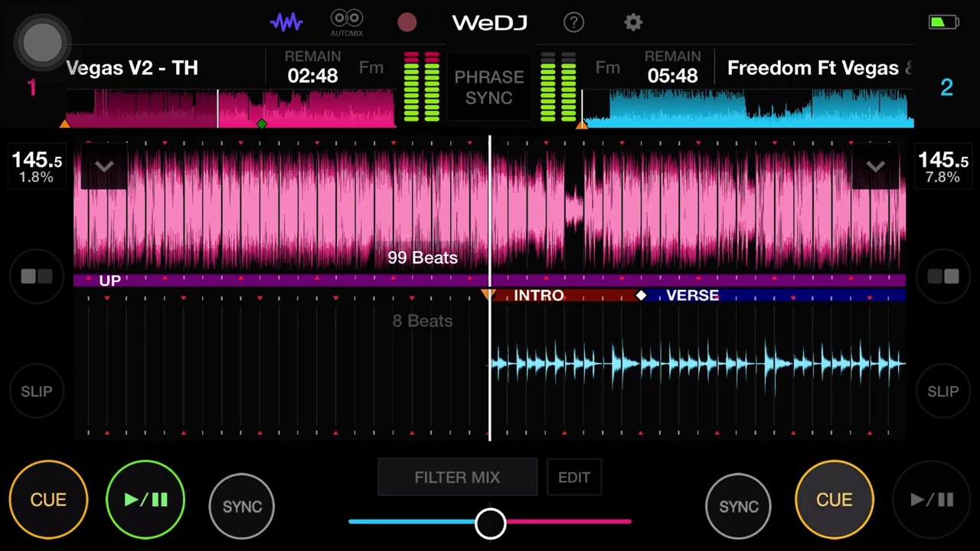Image resolution: width=980 pixels, height=551 pixels.
Task: Click the INTRO phrase marker
Action: pos(539,295)
